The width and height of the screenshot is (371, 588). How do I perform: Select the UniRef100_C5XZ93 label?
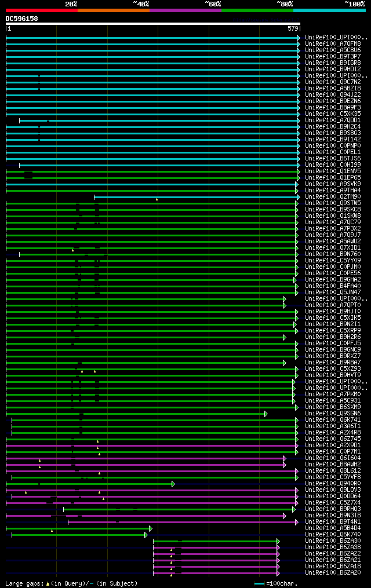[333, 368]
